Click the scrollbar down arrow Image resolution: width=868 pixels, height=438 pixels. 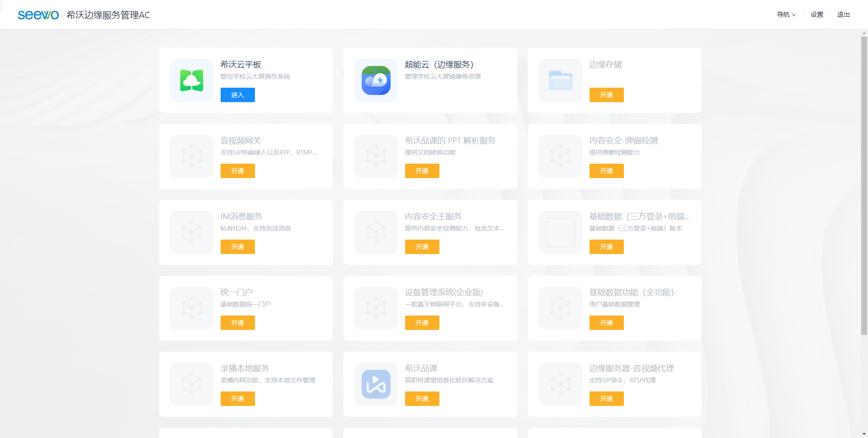tap(864, 434)
